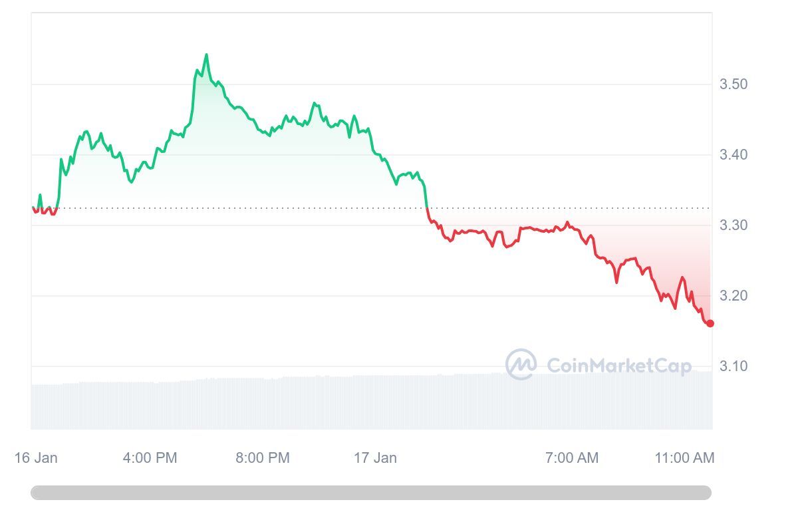This screenshot has height=532, width=798.
Task: Click the gray volume bars area
Action: [x=371, y=402]
